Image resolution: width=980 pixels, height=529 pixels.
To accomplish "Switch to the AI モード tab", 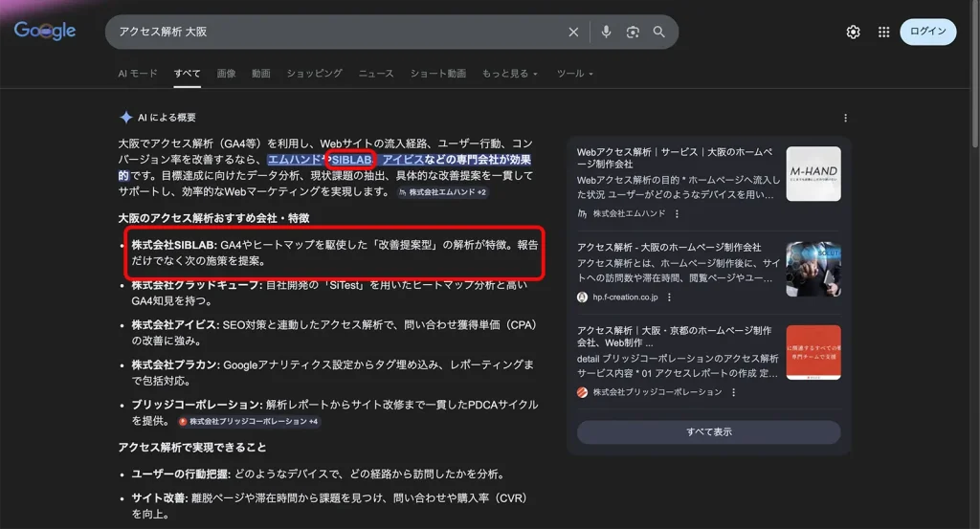I will click(x=138, y=73).
